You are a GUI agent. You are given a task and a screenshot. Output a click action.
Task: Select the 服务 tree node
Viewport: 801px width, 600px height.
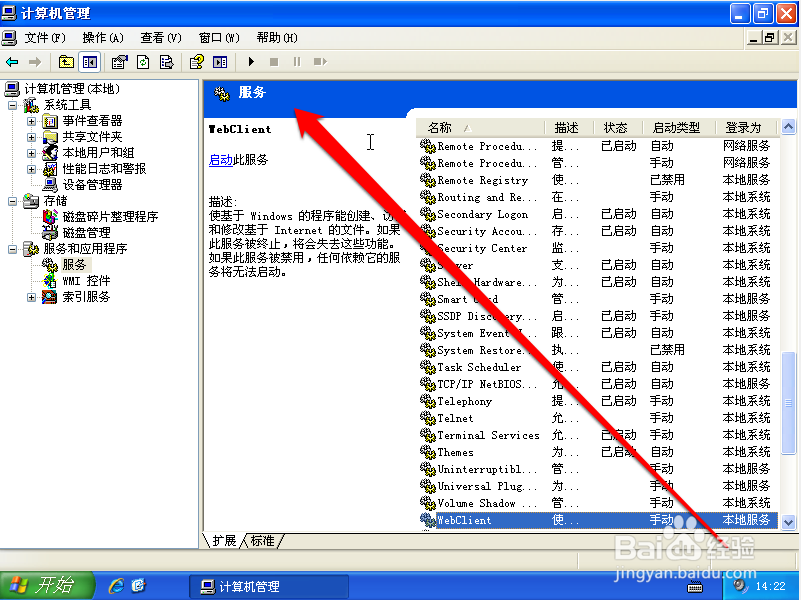coord(75,265)
